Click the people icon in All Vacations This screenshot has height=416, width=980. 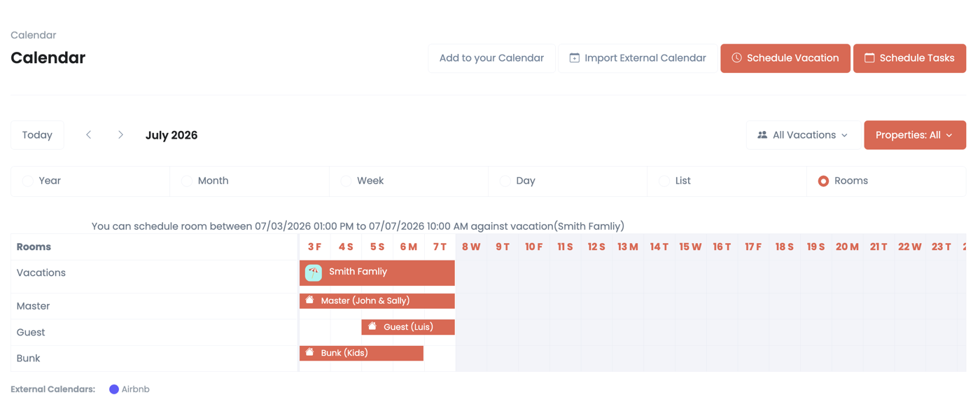click(762, 135)
